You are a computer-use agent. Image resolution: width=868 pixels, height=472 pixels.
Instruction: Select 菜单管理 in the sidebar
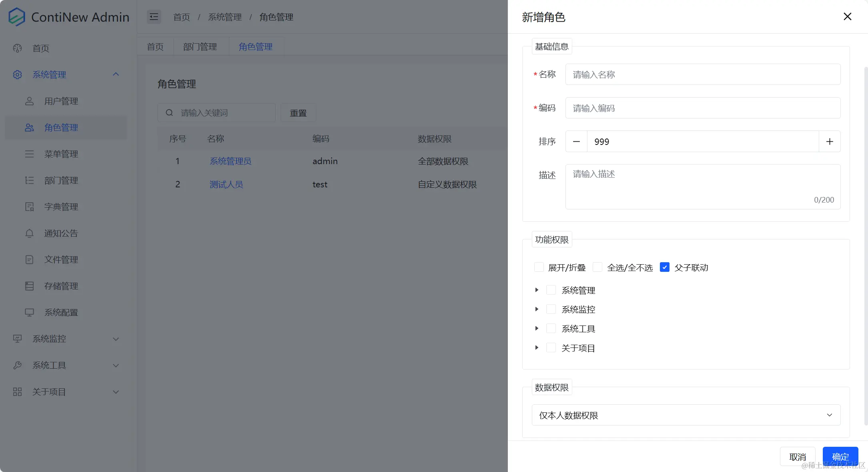click(61, 154)
